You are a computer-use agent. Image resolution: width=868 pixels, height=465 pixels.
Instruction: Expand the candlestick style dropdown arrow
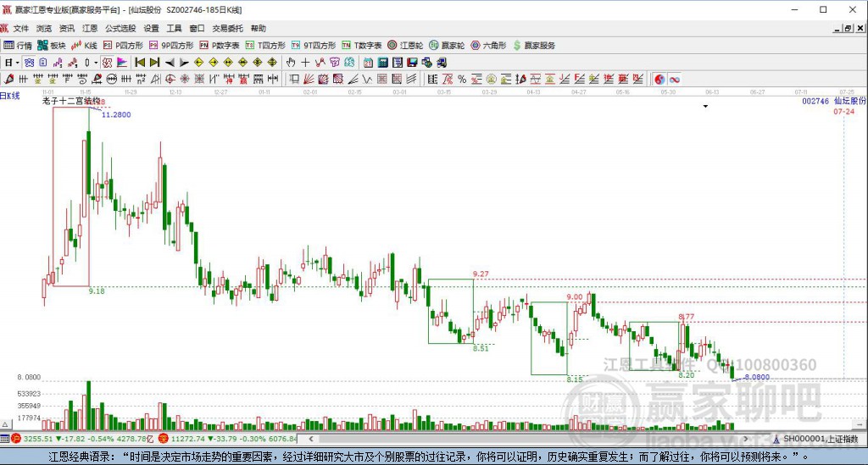(96, 63)
